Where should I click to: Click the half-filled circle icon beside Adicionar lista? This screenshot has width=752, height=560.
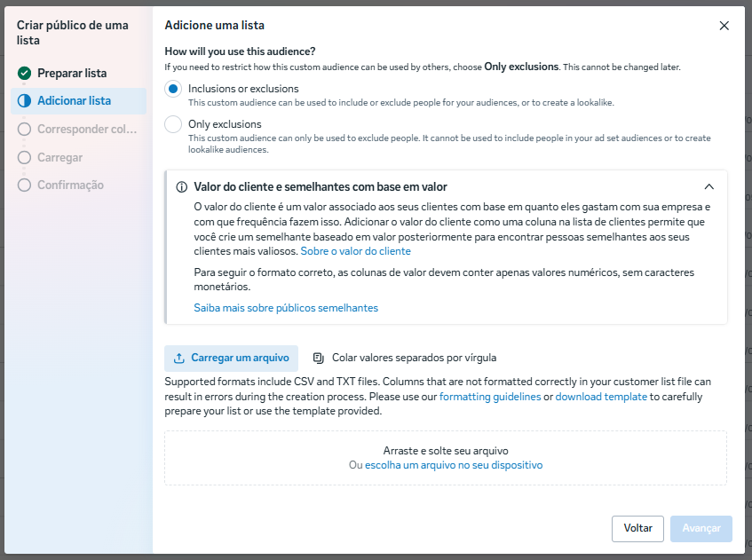24,100
